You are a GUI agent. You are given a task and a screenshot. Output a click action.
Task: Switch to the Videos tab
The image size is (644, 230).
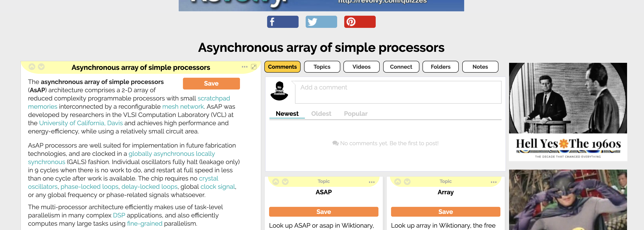361,67
